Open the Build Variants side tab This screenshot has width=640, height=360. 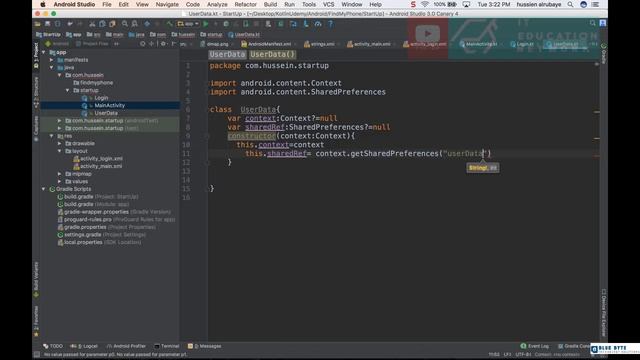36,279
